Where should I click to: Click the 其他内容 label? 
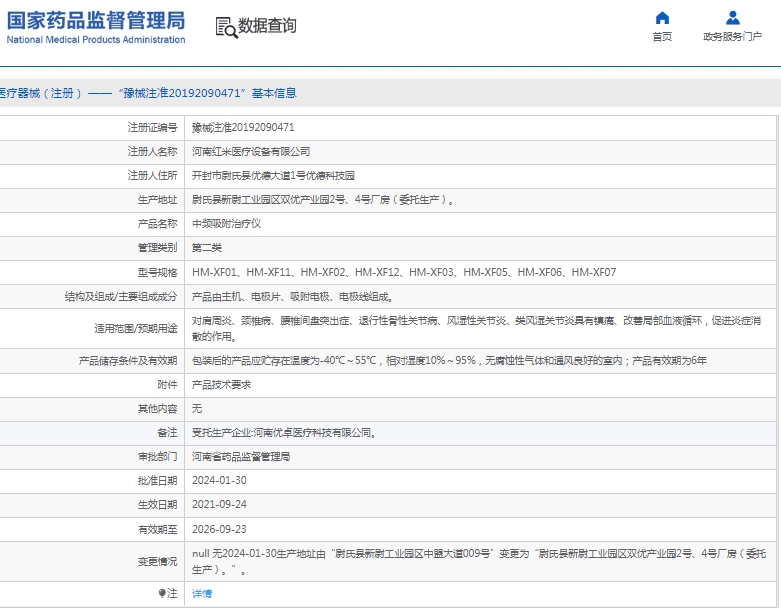pos(157,408)
